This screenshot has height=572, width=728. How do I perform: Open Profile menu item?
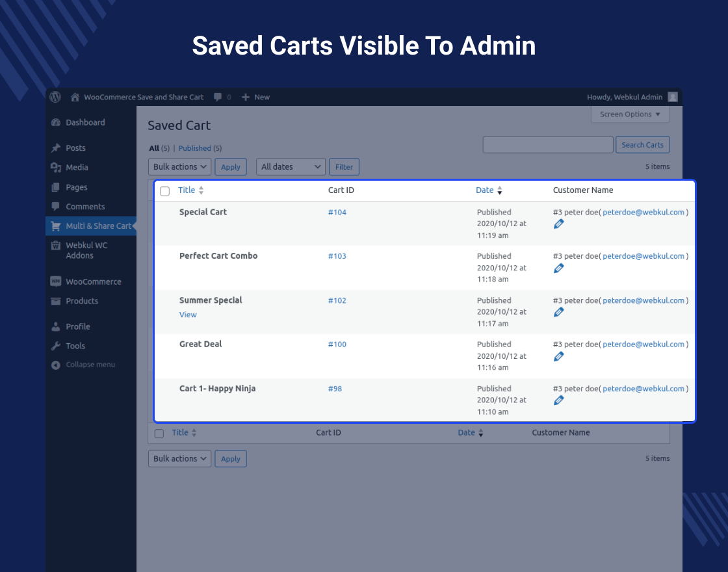click(78, 326)
